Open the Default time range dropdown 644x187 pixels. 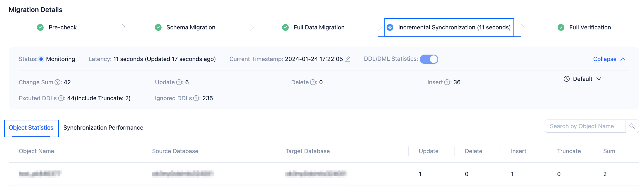[583, 79]
